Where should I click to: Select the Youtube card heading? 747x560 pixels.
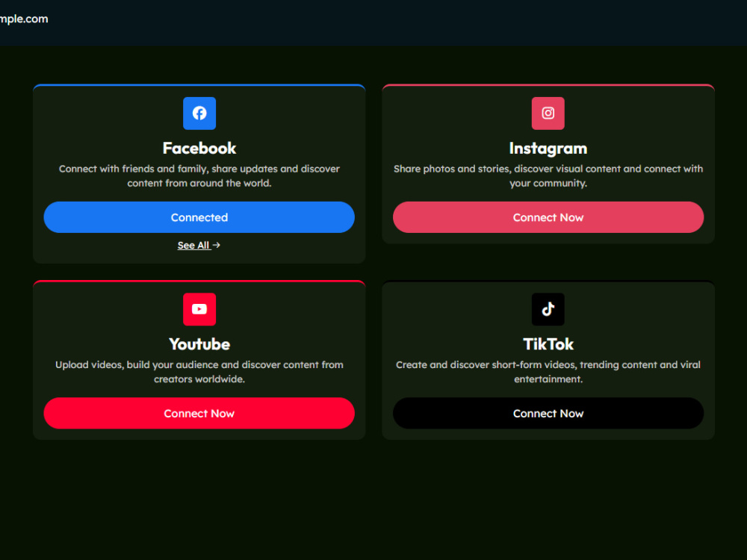tap(199, 343)
